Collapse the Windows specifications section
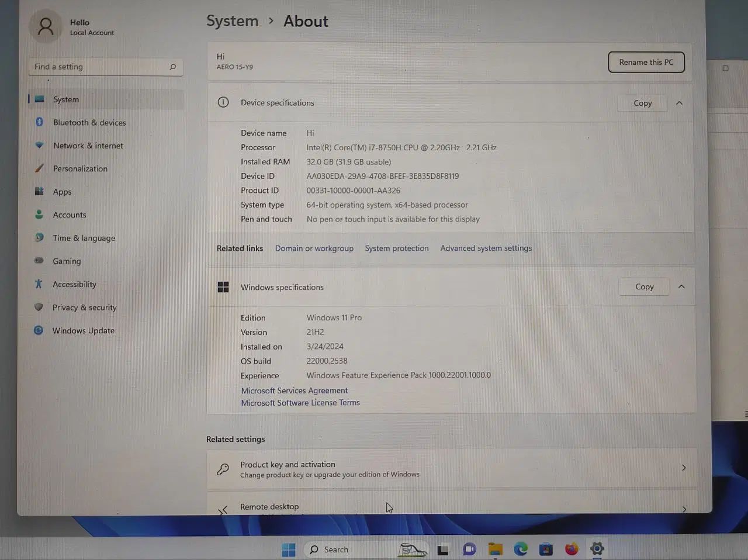 pos(681,286)
